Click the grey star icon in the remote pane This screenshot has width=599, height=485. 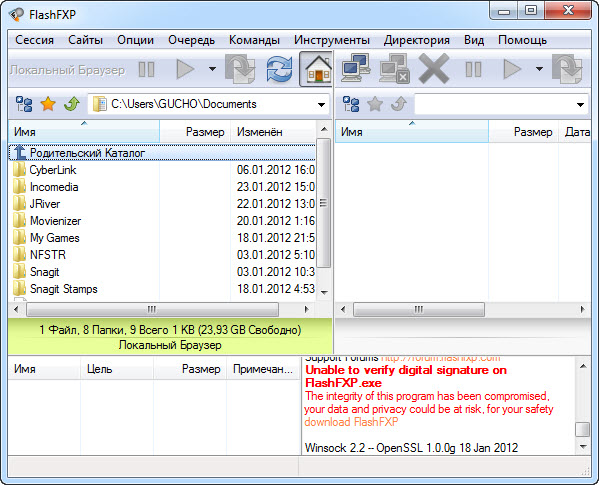375,104
